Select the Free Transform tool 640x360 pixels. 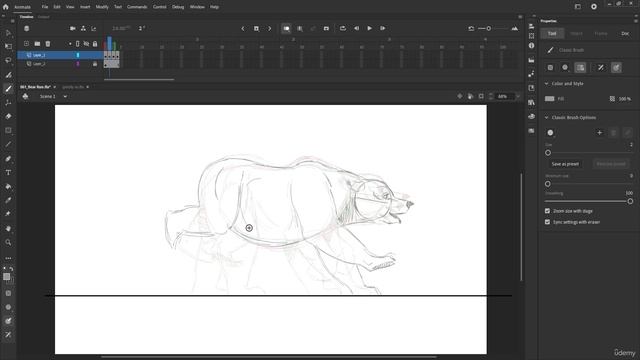[x=8, y=47]
